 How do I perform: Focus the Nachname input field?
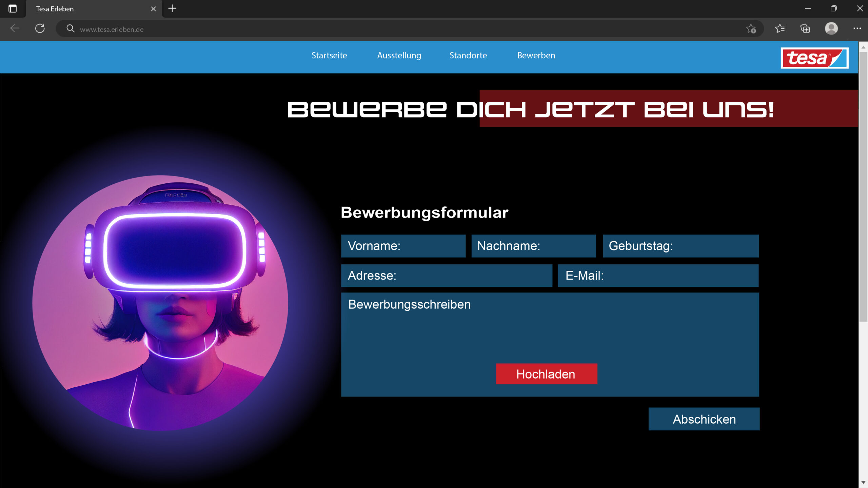coord(533,246)
